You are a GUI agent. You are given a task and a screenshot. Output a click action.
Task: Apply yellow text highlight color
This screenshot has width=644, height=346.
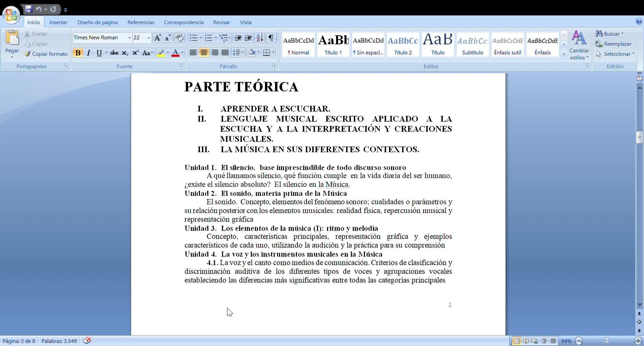[x=161, y=53]
